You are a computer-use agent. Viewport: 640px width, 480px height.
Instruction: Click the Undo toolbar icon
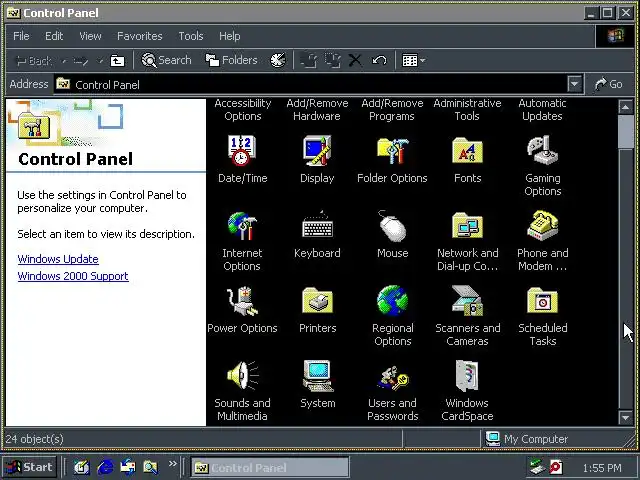(x=379, y=60)
